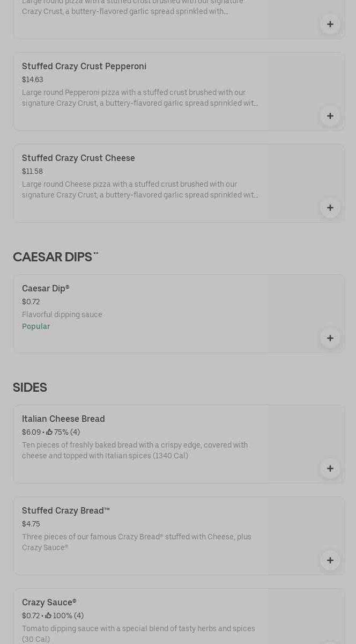Add Italian Cheese Bread to cart

pos(330,469)
